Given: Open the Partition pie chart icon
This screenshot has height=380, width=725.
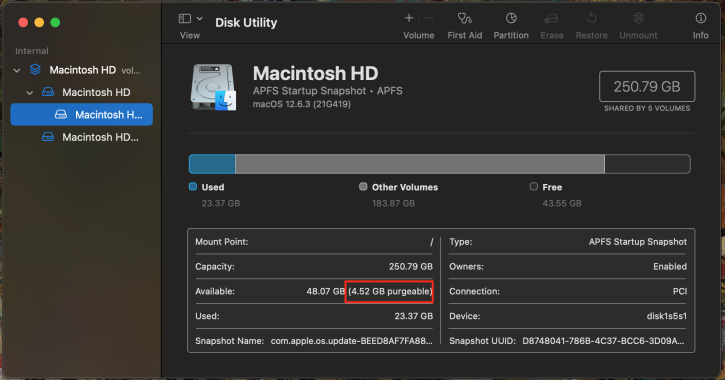Looking at the screenshot, I should pyautogui.click(x=511, y=18).
